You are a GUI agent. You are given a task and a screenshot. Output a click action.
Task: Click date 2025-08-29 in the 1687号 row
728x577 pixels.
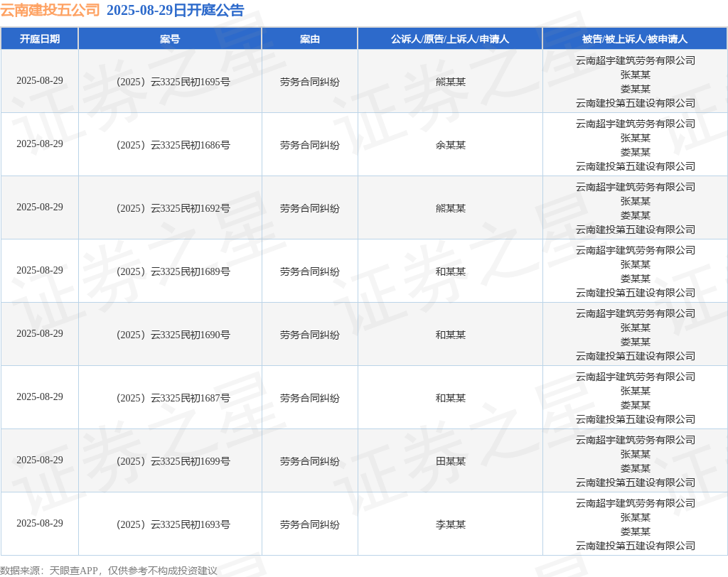click(40, 397)
